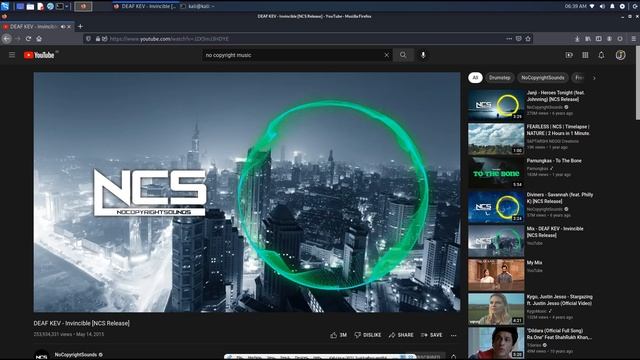Go to YouTube home via logo
This screenshot has width=640, height=360.
(x=39, y=55)
